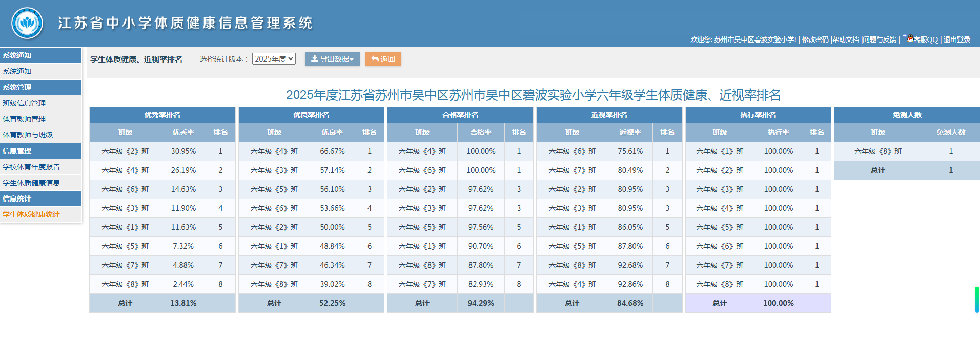
Task: Select 系统通知 item in sidebar
Action: (x=17, y=71)
